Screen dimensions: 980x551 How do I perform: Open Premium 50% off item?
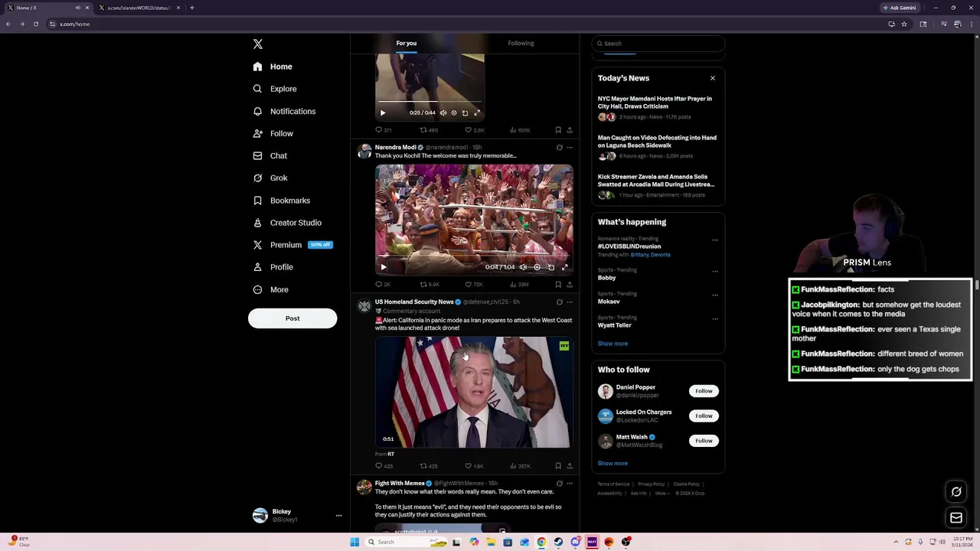coord(292,245)
